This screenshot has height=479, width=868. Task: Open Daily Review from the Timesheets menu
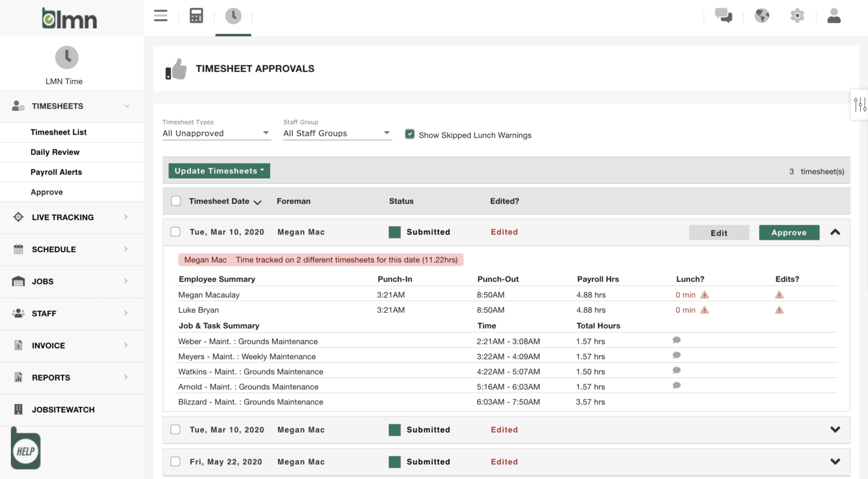(55, 152)
